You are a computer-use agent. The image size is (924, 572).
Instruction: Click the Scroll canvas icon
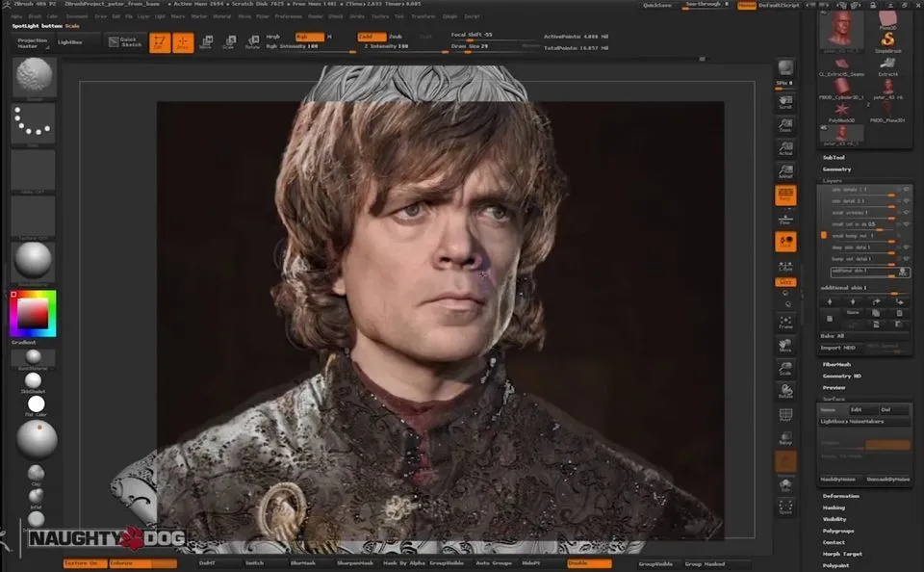pos(785,102)
